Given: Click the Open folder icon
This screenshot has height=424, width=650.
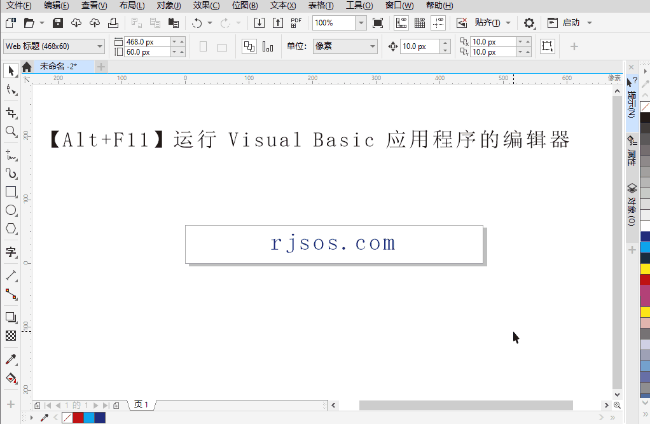Looking at the screenshot, I should [29, 23].
